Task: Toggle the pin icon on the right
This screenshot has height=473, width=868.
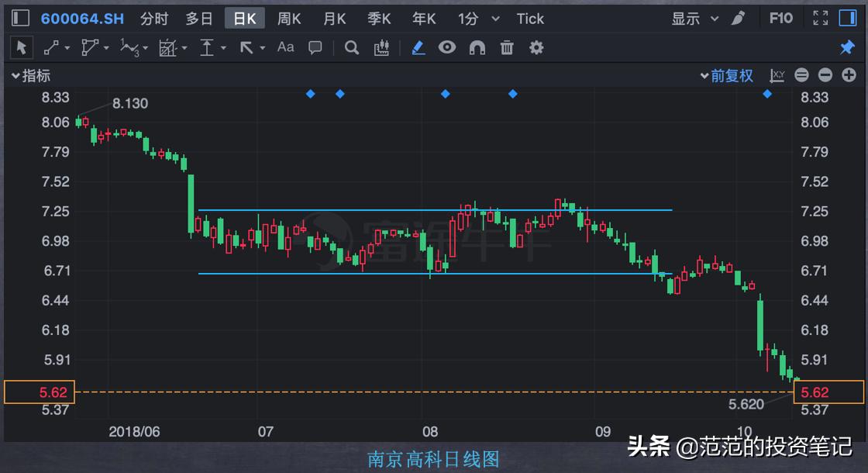Action: point(846,47)
